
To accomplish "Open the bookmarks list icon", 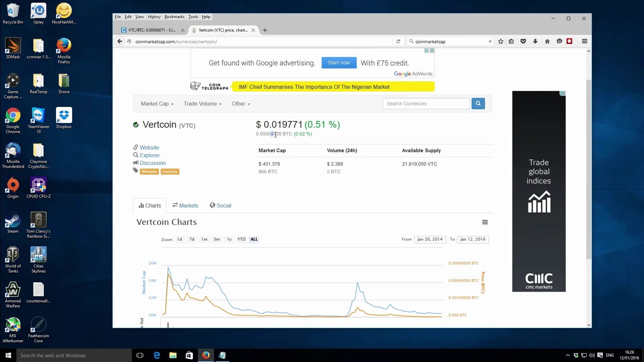I will click(511, 41).
